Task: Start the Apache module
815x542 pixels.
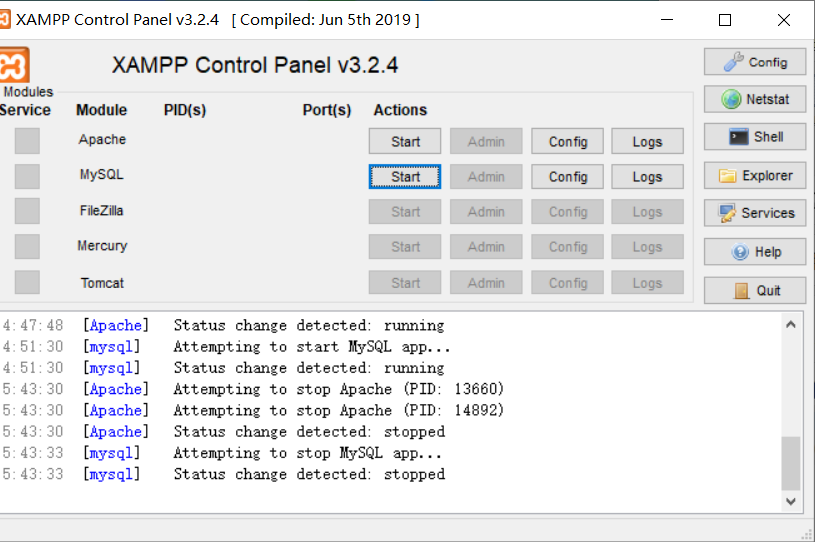Action: click(405, 141)
